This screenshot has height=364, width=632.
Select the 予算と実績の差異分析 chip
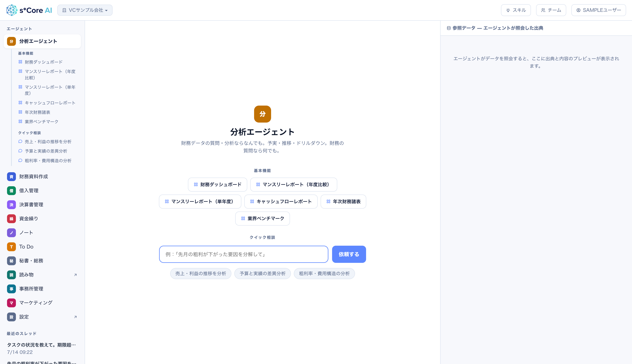pyautogui.click(x=262, y=274)
